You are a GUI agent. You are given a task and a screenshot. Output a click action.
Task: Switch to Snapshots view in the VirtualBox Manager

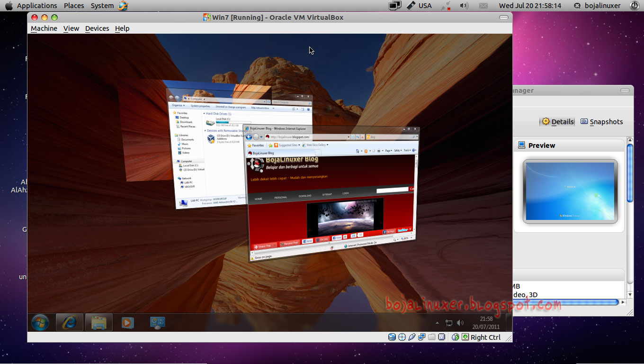click(x=601, y=122)
